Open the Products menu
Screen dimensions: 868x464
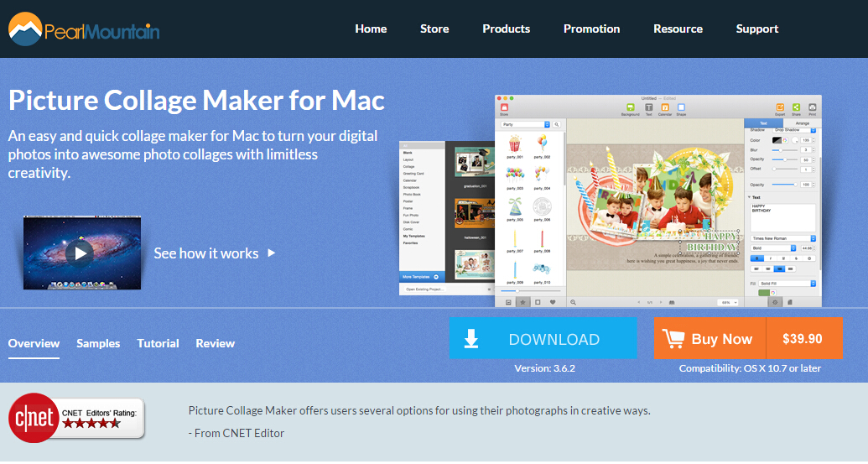pos(506,29)
